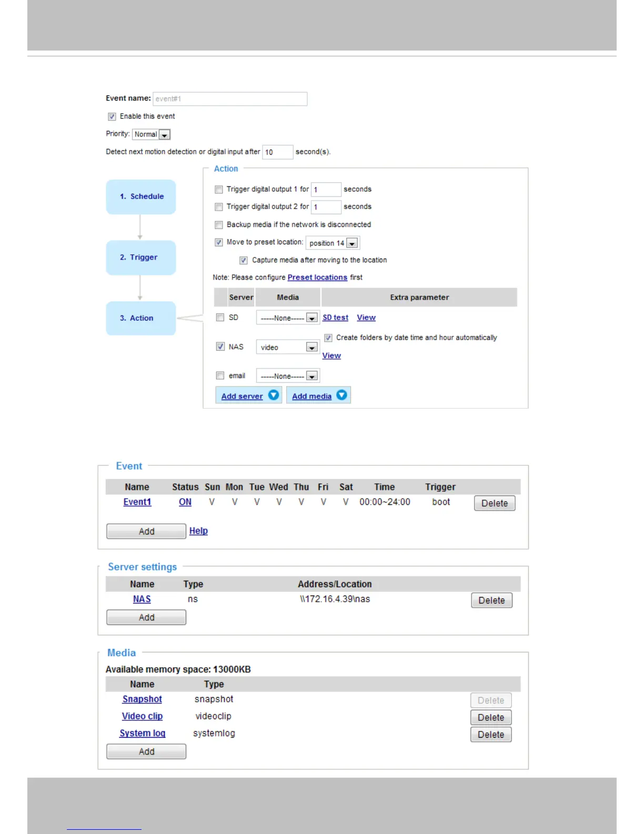Click Add button in Server settings
This screenshot has height=834, width=644.
point(146,618)
